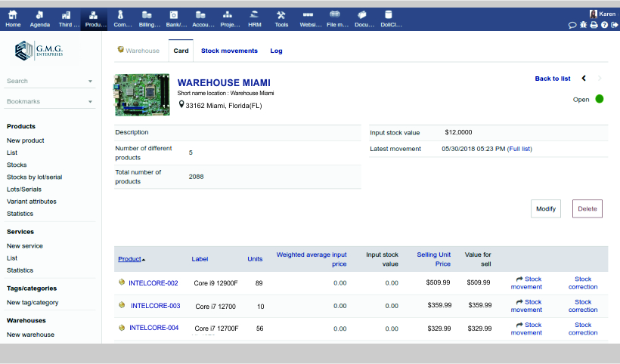Image resolution: width=620 pixels, height=364 pixels.
Task: Switch to the Stock movements tab
Action: pyautogui.click(x=229, y=51)
